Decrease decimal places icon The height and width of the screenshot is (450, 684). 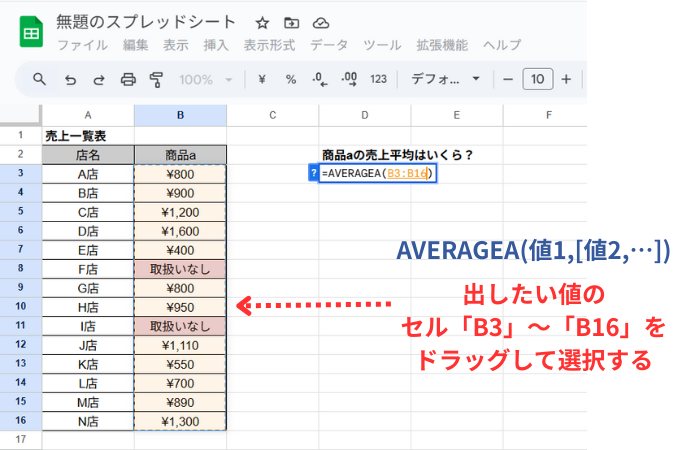320,79
